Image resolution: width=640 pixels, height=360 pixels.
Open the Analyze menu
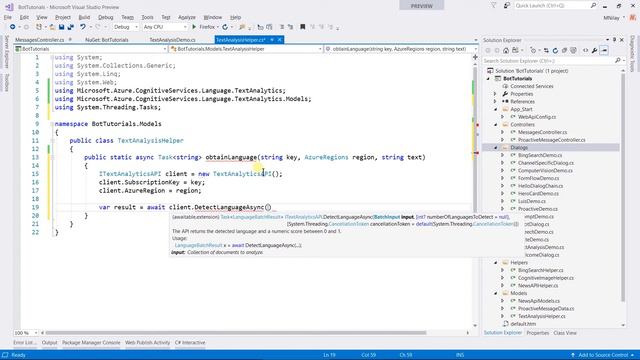click(x=187, y=17)
